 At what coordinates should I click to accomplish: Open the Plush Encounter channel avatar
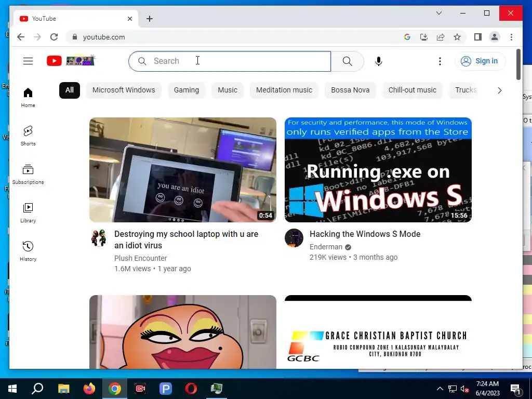[x=99, y=238]
